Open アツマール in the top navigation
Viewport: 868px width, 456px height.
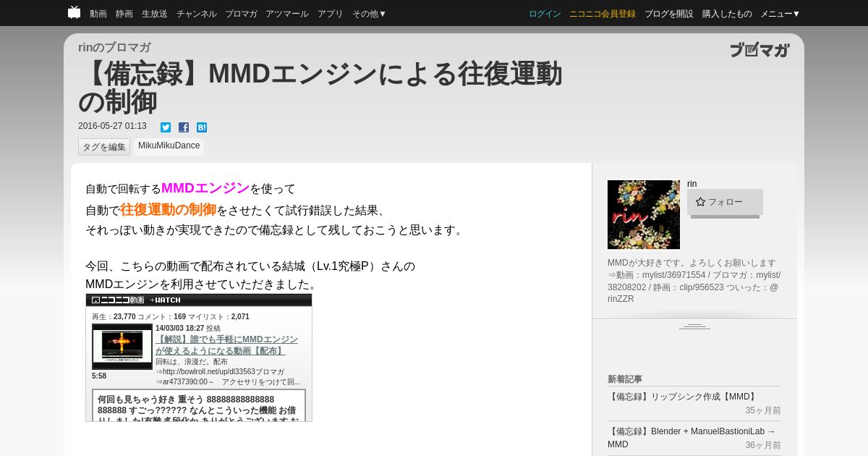(x=287, y=14)
